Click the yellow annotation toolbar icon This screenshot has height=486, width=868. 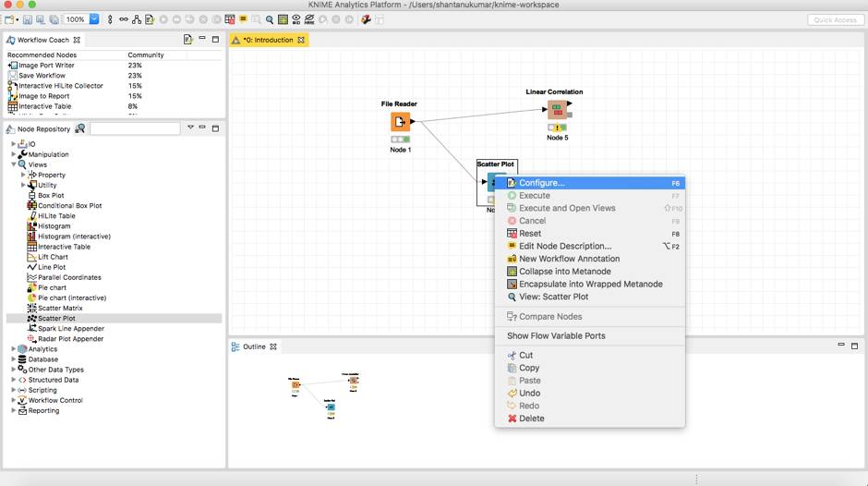(243, 18)
